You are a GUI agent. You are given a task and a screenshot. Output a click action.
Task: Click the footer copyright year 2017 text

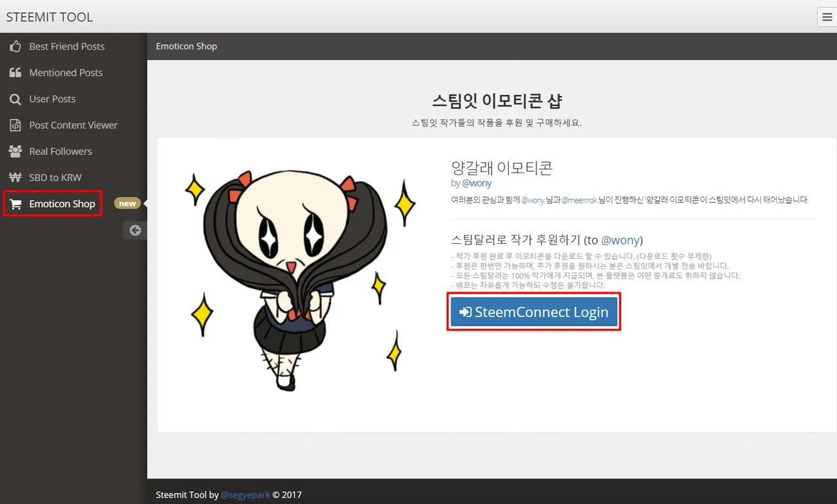tap(292, 495)
